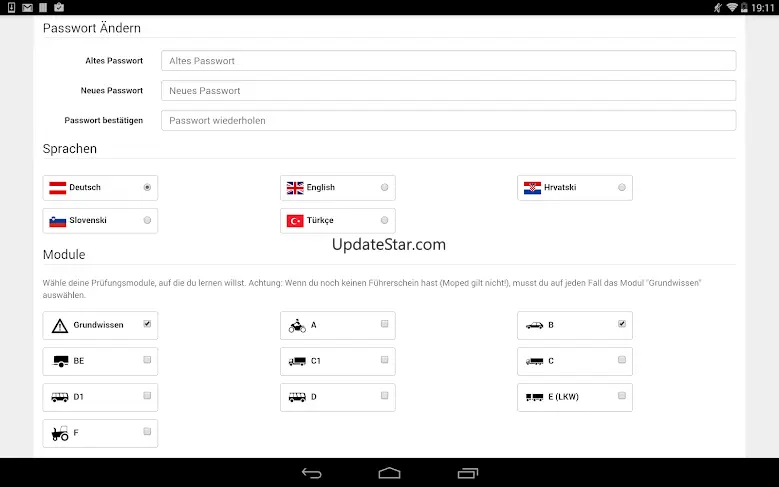Click the Neues Passwort label
The height and width of the screenshot is (487, 779).
click(x=112, y=90)
